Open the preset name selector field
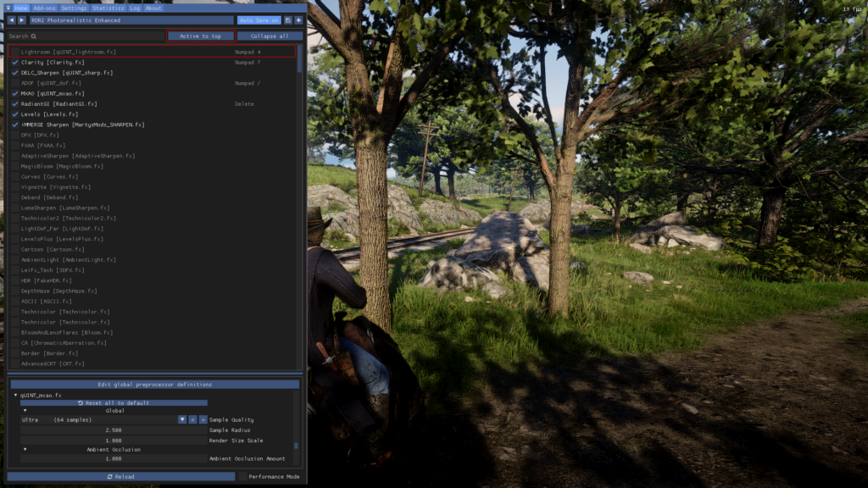The height and width of the screenshot is (488, 868). [131, 20]
